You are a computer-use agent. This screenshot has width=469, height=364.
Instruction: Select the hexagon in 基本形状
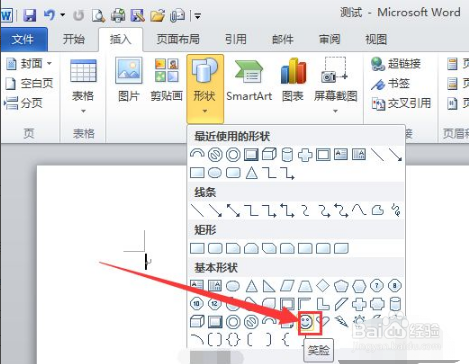coord(359,286)
